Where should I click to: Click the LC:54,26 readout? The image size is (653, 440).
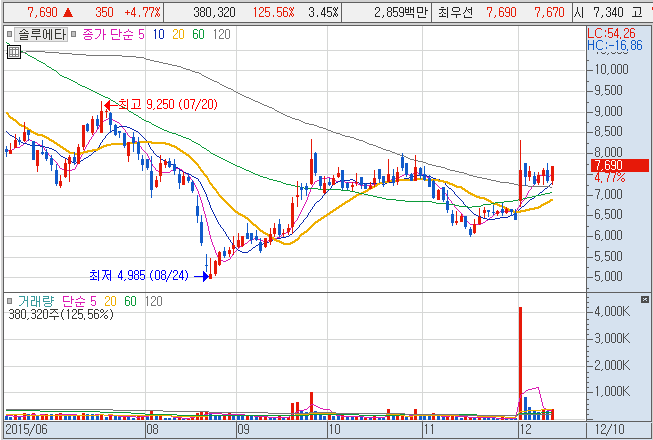[x=611, y=33]
